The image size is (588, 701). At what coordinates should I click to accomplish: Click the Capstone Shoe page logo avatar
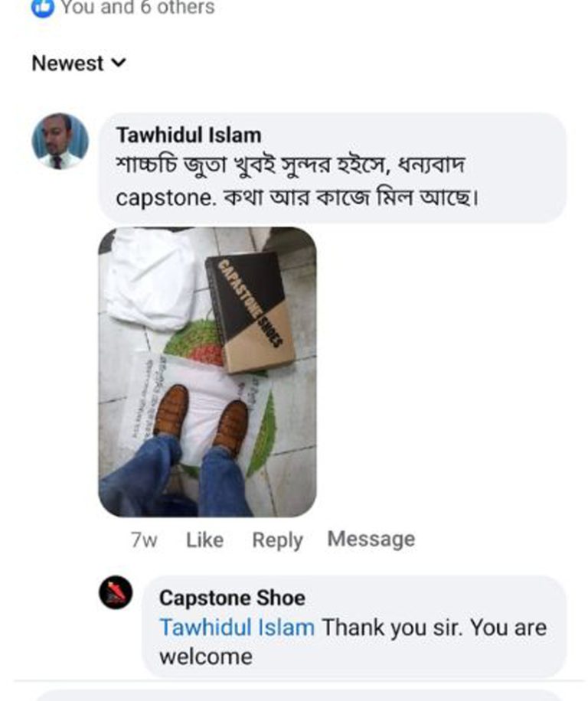click(116, 593)
